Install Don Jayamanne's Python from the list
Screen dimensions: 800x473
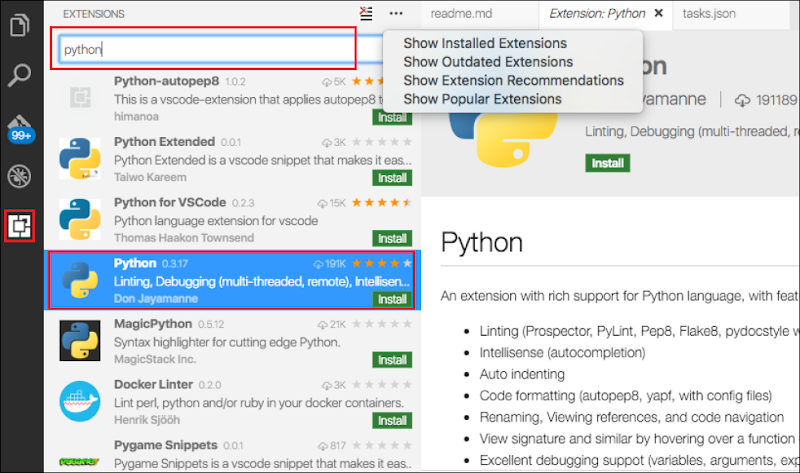pyautogui.click(x=392, y=300)
